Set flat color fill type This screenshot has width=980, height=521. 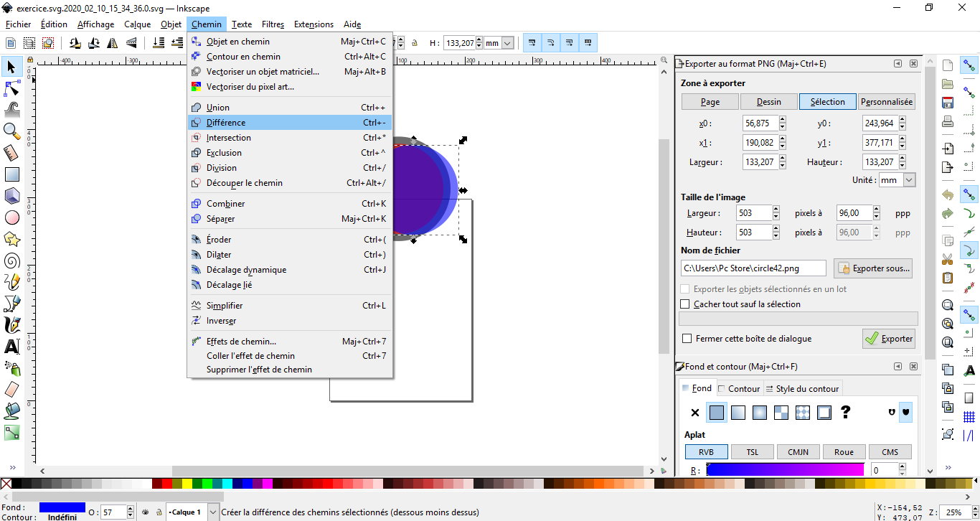pyautogui.click(x=716, y=413)
